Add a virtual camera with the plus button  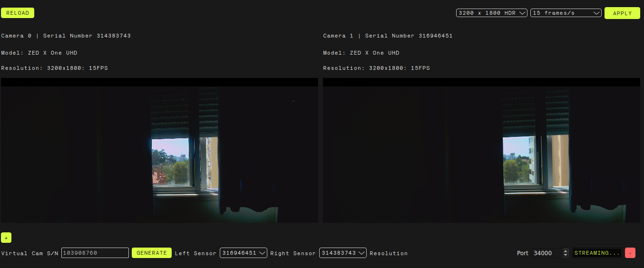6,238
